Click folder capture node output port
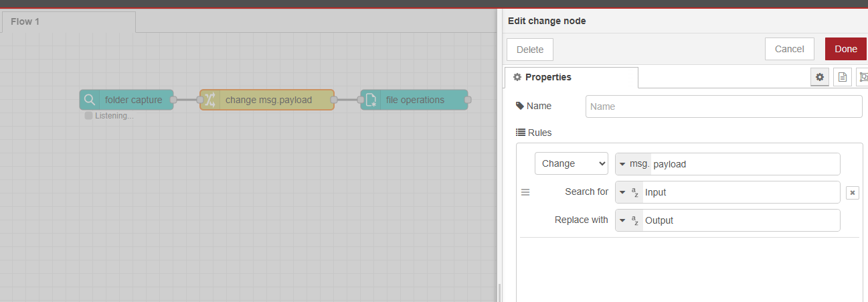Image resolution: width=868 pixels, height=302 pixels. pyautogui.click(x=173, y=100)
